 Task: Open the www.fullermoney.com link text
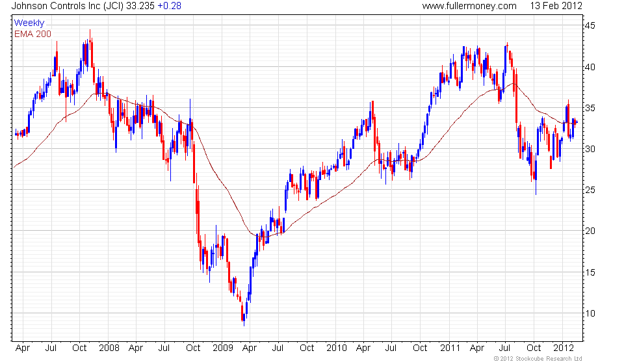click(x=469, y=6)
